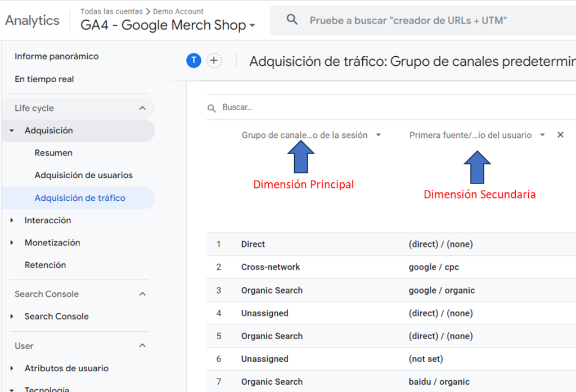Expand the Interacción menu item

[x=48, y=220]
